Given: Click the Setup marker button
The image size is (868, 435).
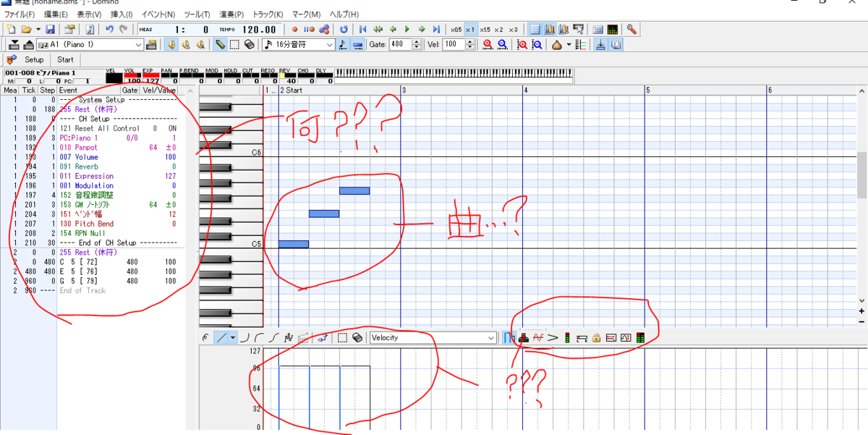Looking at the screenshot, I should [x=34, y=60].
